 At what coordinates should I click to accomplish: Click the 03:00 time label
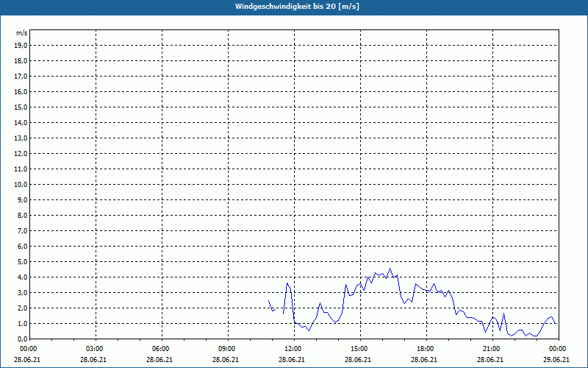pos(96,349)
